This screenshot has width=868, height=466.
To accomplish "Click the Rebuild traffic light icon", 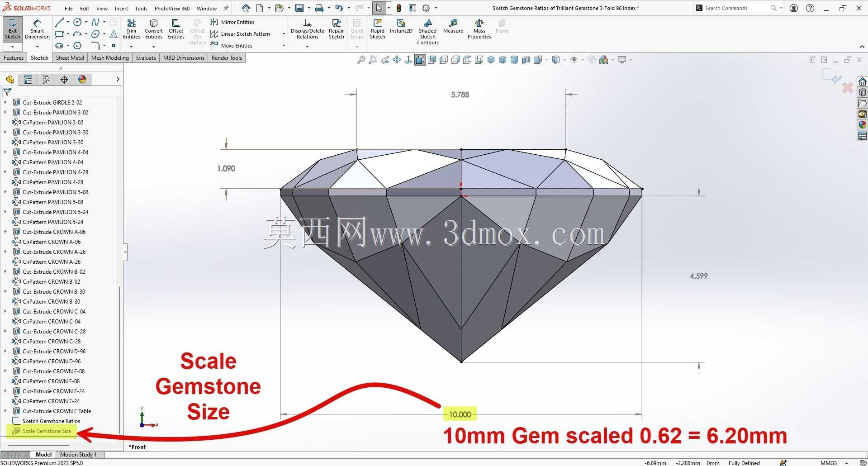I will (399, 8).
